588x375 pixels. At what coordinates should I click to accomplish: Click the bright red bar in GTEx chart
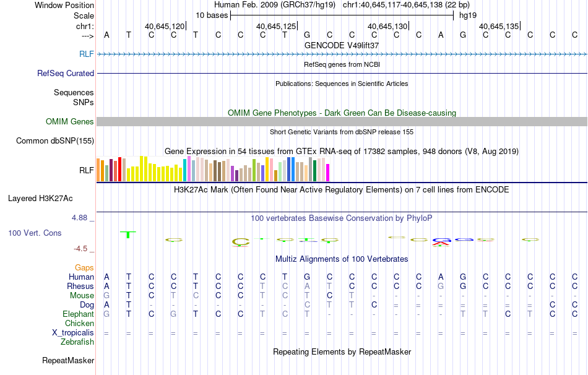pyautogui.click(x=119, y=169)
